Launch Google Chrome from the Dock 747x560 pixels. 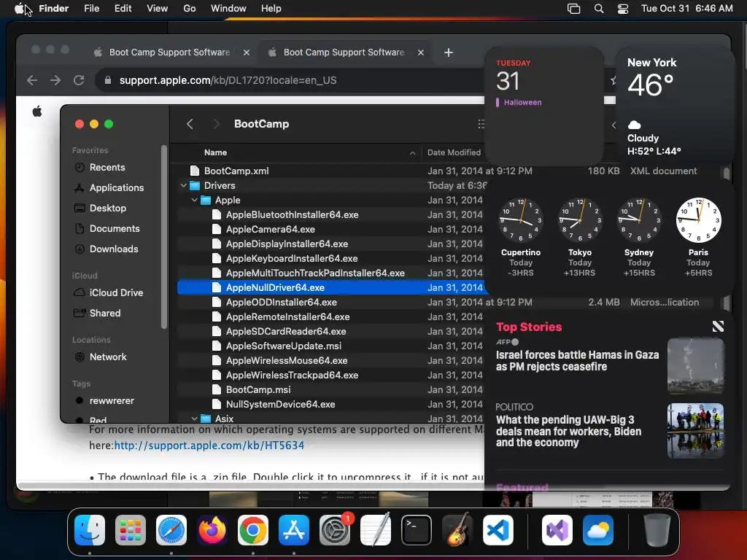coord(253,530)
